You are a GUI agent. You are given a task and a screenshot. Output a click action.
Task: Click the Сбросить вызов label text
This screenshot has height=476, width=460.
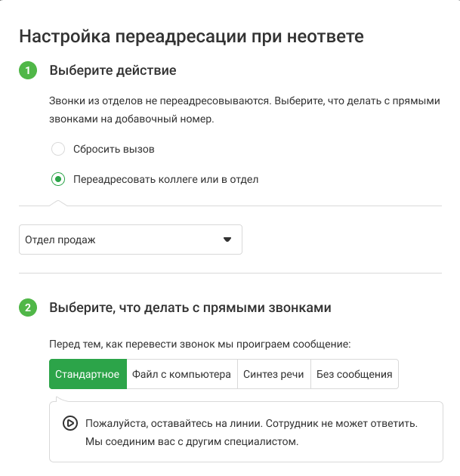pos(114,149)
